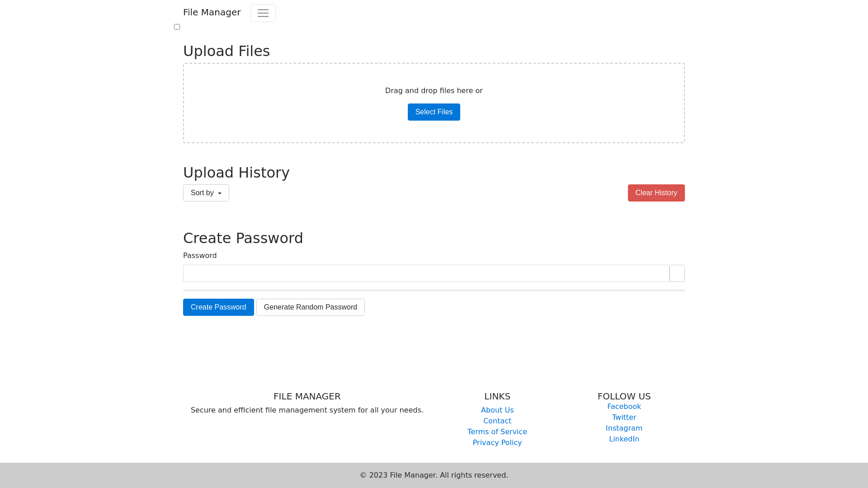Expand the Sort by dropdown

click(x=206, y=193)
